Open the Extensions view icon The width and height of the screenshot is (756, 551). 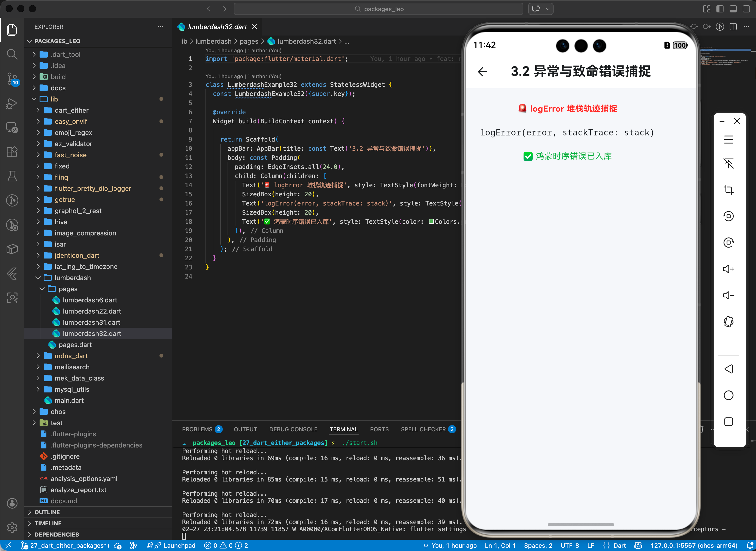point(12,152)
